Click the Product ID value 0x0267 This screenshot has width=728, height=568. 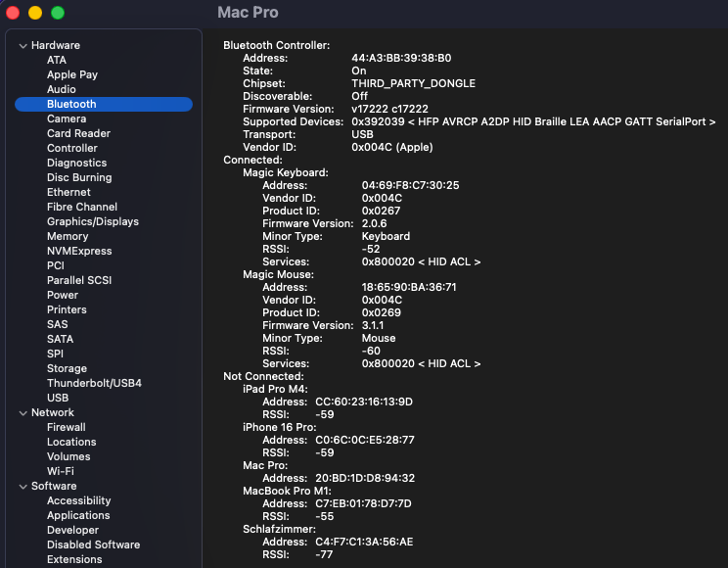pyautogui.click(x=381, y=211)
